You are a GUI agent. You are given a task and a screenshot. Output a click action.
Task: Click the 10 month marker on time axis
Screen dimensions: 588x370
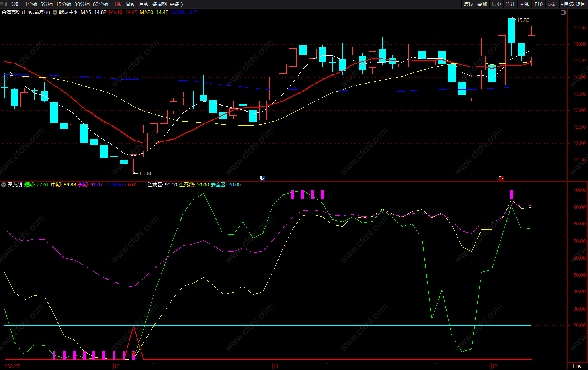click(x=117, y=366)
